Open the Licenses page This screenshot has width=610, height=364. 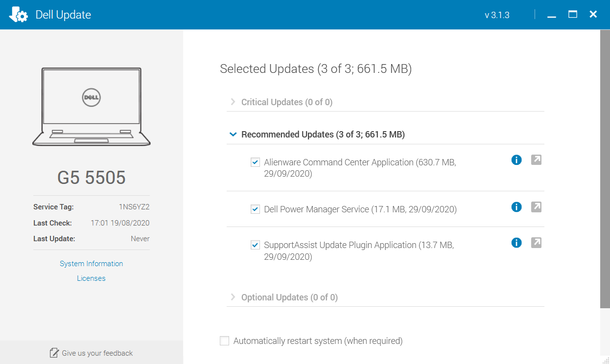coord(91,278)
